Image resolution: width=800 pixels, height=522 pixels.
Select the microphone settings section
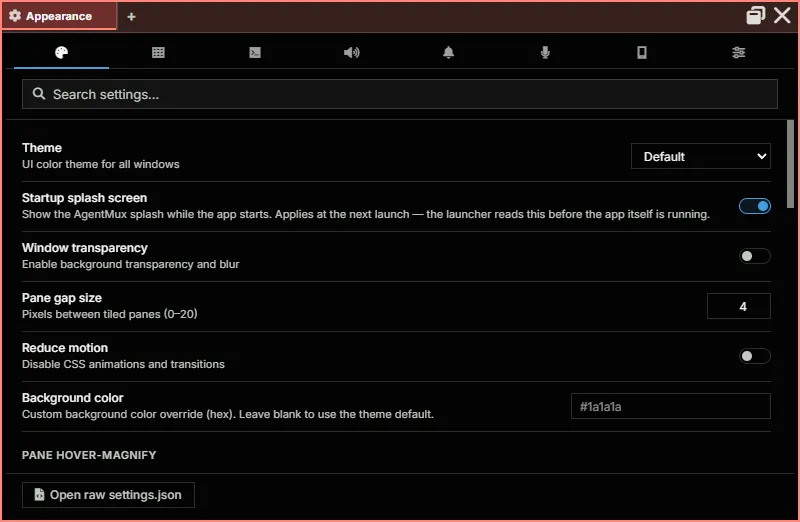pyautogui.click(x=545, y=53)
